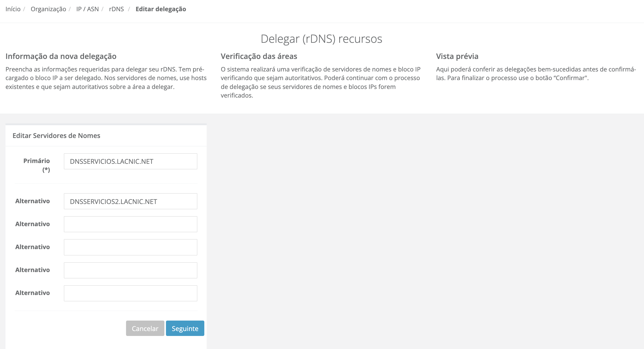This screenshot has height=349, width=644.
Task: Open the rDNS breadcrumb link
Action: point(116,9)
